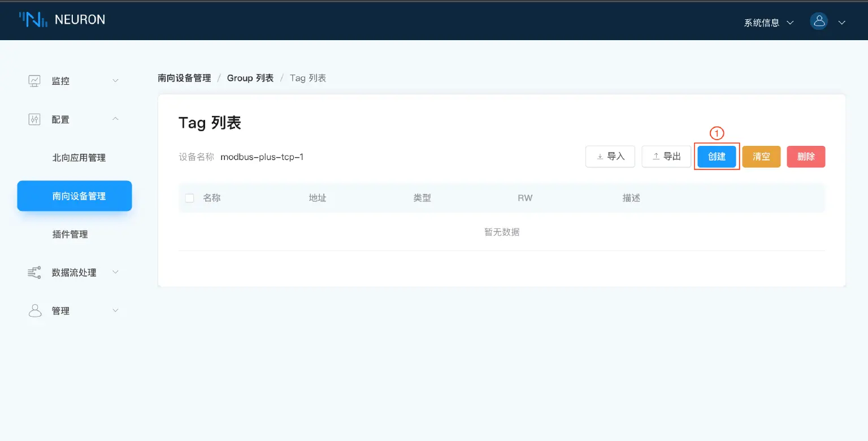The height and width of the screenshot is (441, 868).
Task: Toggle the select-all checkbox in table header
Action: tap(190, 198)
